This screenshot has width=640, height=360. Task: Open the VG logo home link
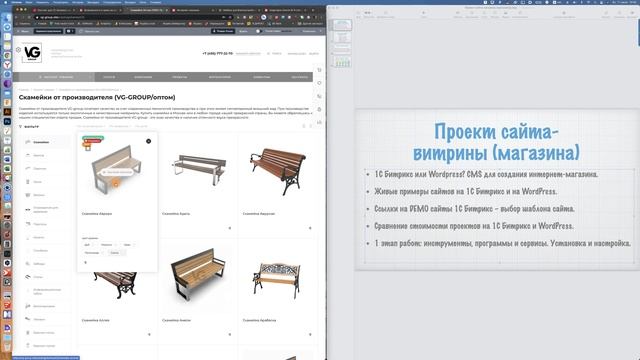[32, 53]
